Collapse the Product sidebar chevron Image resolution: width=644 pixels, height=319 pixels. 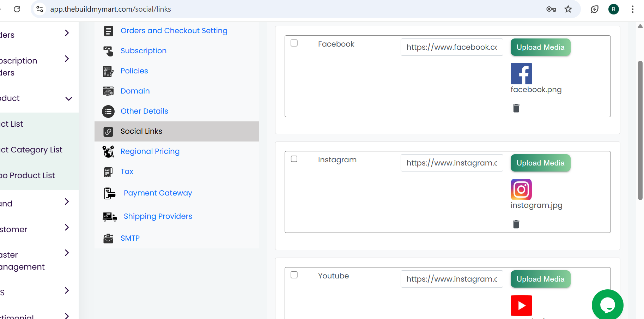(x=69, y=99)
